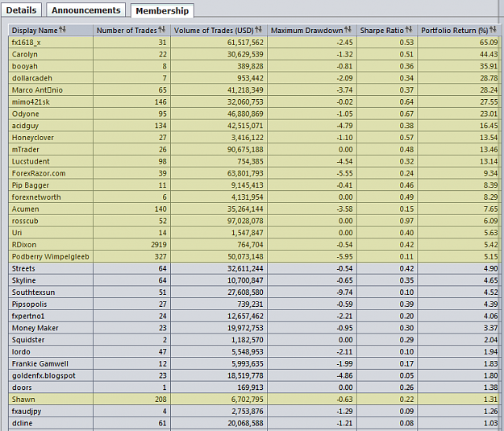Click volume value 169,913
504x431 pixels.
click(x=250, y=387)
